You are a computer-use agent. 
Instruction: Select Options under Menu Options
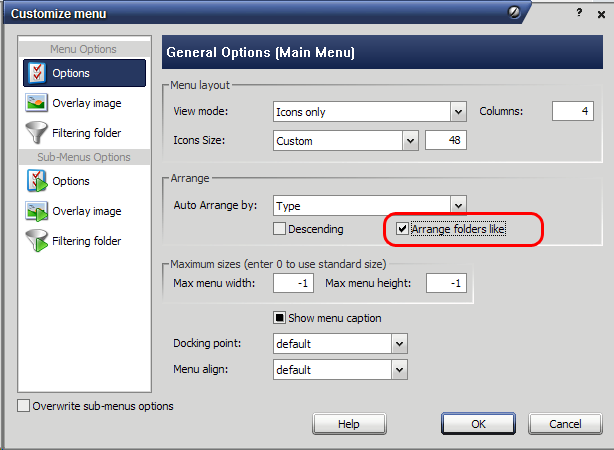click(85, 73)
